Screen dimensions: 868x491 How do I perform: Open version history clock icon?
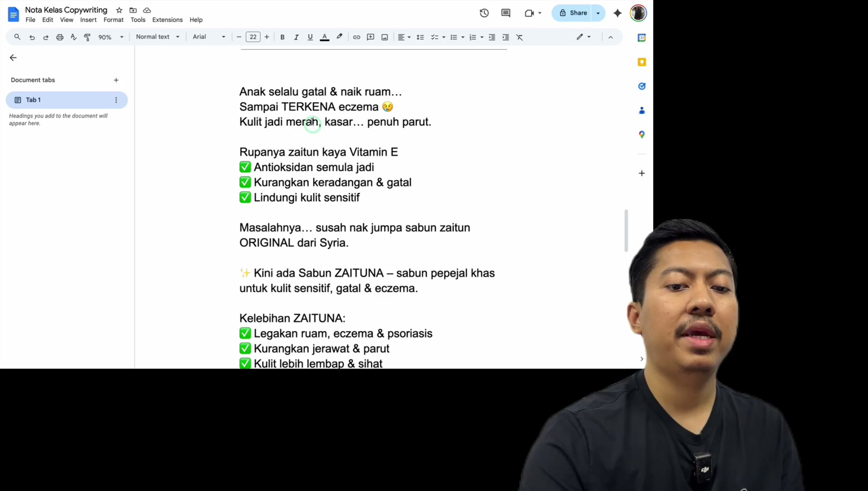pyautogui.click(x=484, y=13)
